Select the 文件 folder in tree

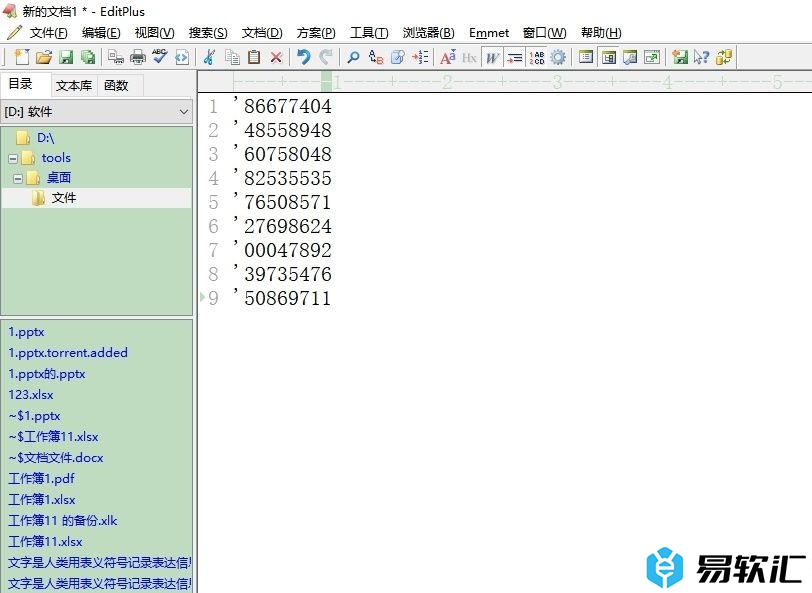coord(64,198)
